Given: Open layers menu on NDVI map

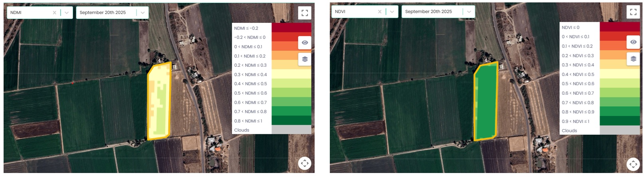Looking at the screenshot, I should coord(633,59).
